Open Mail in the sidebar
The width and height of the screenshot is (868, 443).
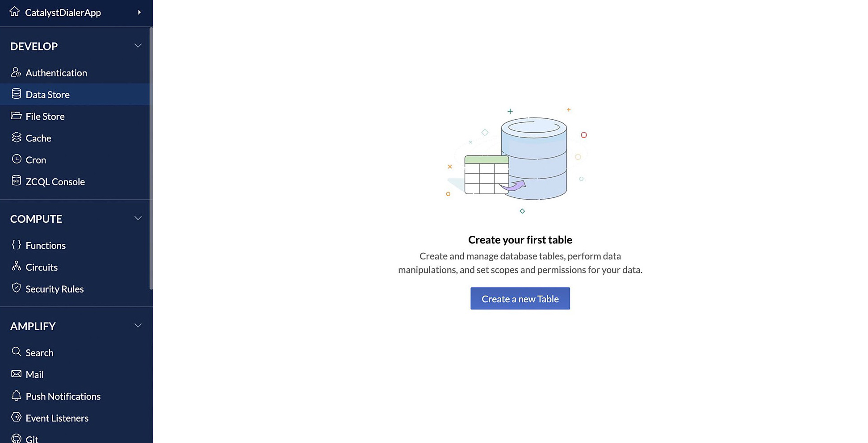34,375
